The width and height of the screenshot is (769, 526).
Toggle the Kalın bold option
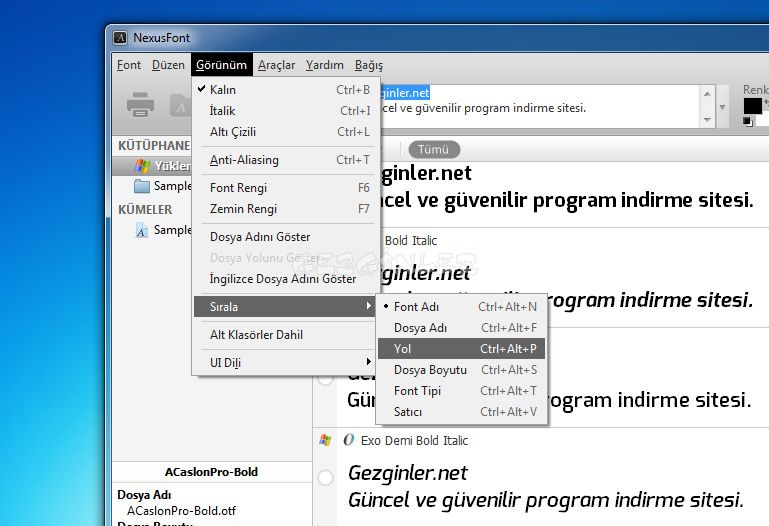click(286, 90)
